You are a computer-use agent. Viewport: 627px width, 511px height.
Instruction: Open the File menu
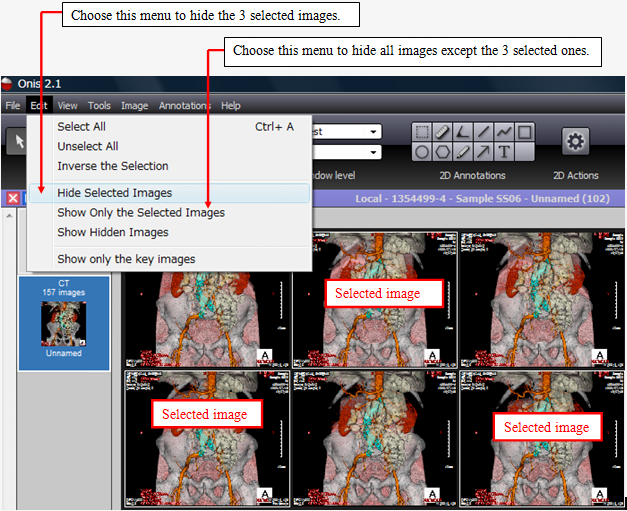point(13,106)
